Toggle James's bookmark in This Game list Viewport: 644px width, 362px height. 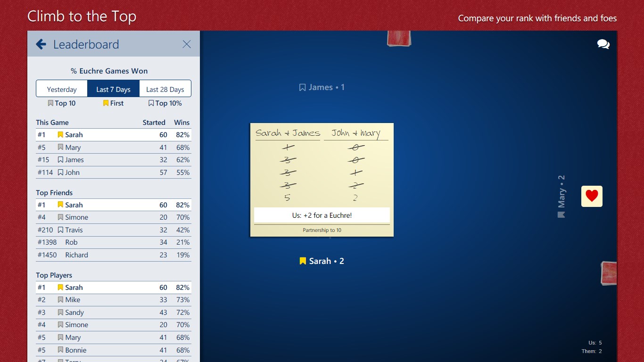[60, 160]
